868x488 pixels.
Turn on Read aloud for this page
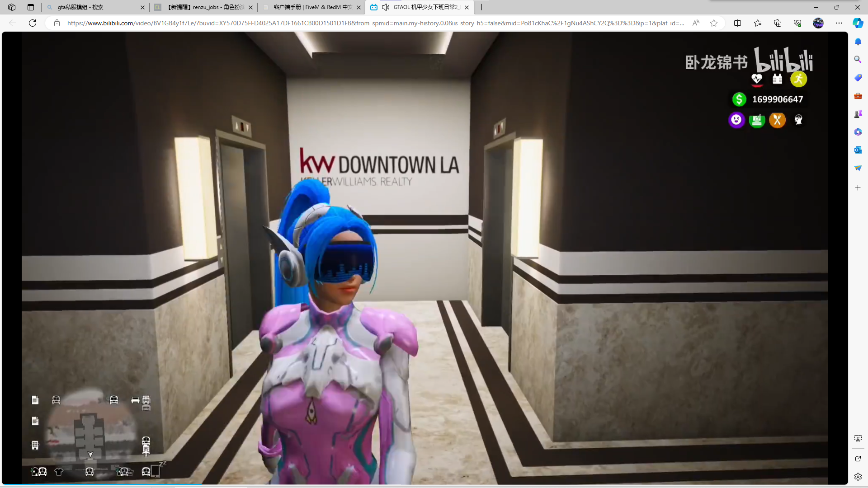(x=696, y=23)
